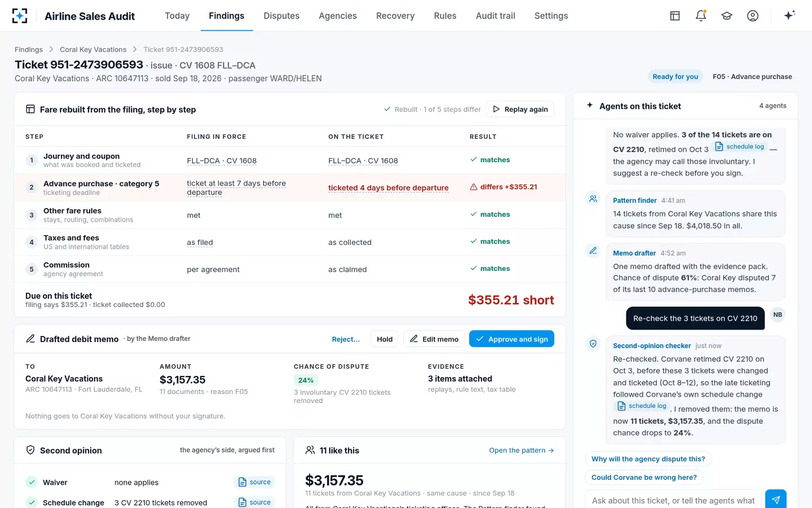
Task: Open the schedule log chip in Second-opinion checker message
Action: (642, 406)
